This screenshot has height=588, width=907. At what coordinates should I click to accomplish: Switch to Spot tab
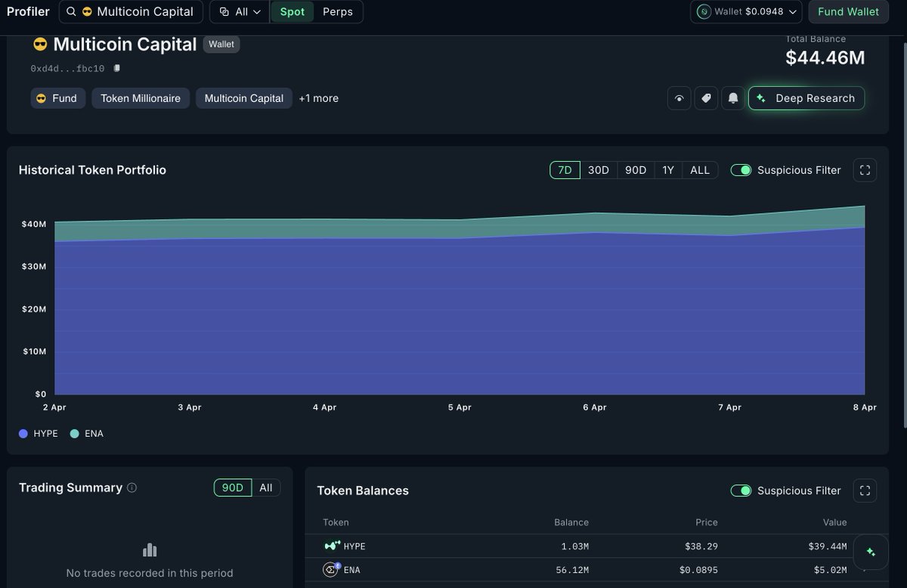click(293, 12)
